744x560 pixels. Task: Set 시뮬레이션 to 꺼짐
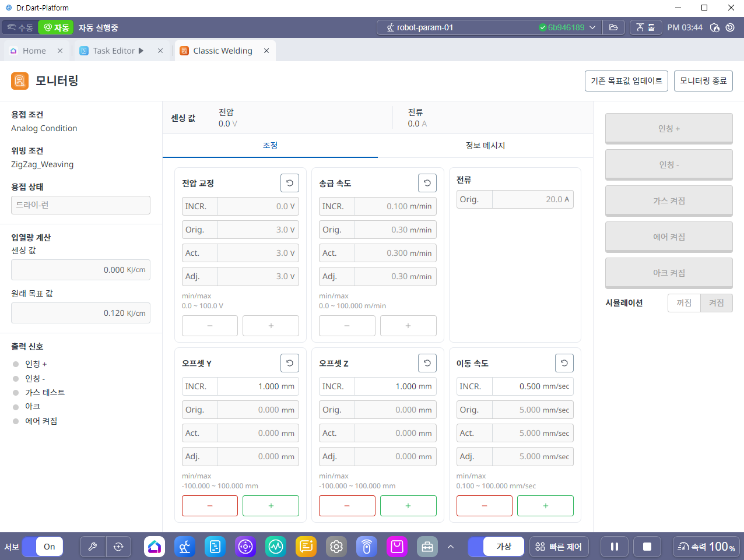tap(684, 303)
